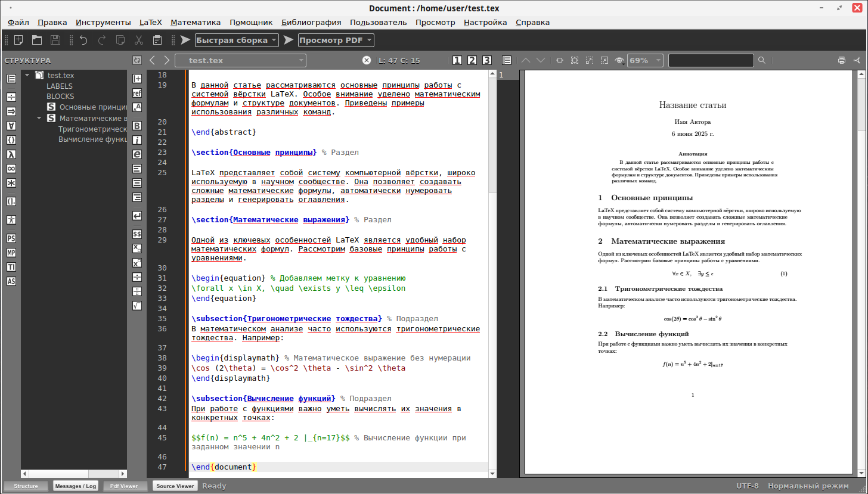Toggle bookmark 2 button
The height and width of the screenshot is (494, 868).
point(472,60)
